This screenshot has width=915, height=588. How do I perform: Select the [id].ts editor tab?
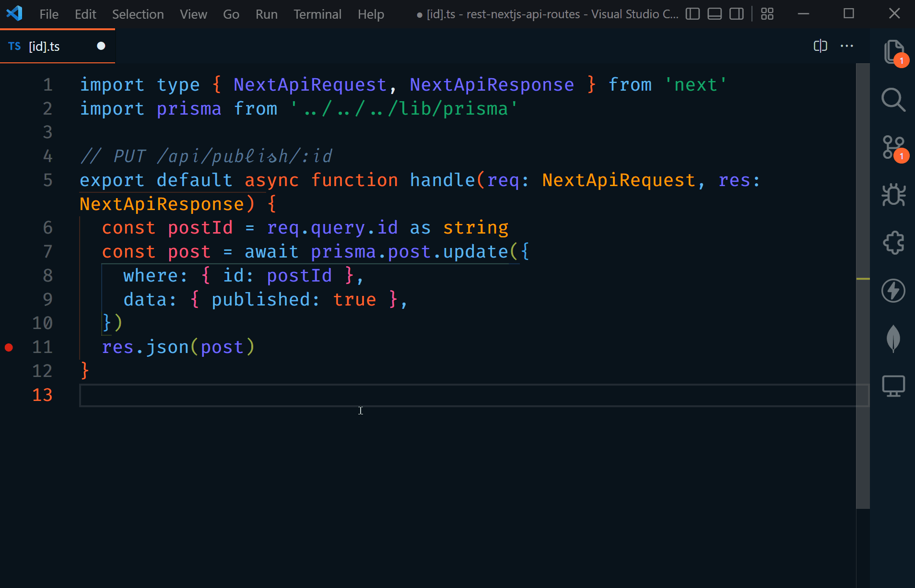pos(44,47)
